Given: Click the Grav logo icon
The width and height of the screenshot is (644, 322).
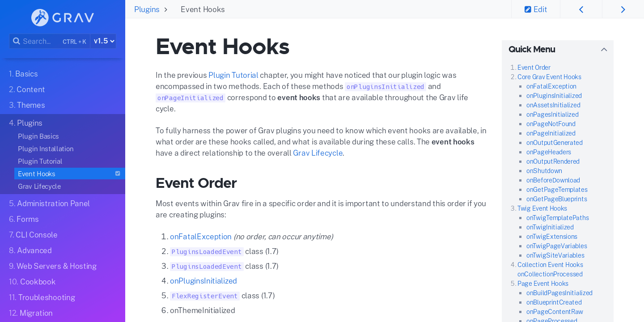Looking at the screenshot, I should [x=40, y=17].
